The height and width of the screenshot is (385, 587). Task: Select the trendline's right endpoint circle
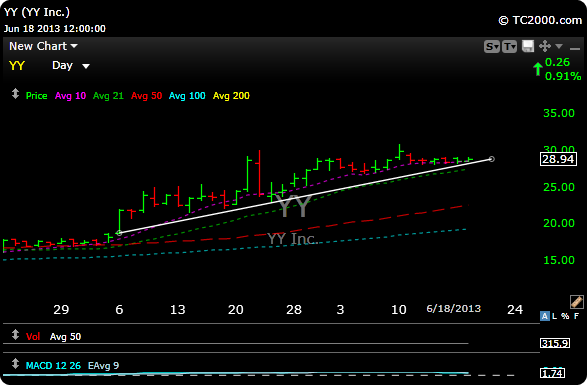[492, 159]
